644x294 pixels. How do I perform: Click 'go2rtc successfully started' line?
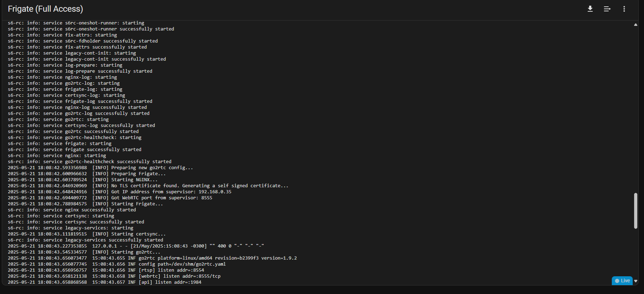(x=73, y=132)
